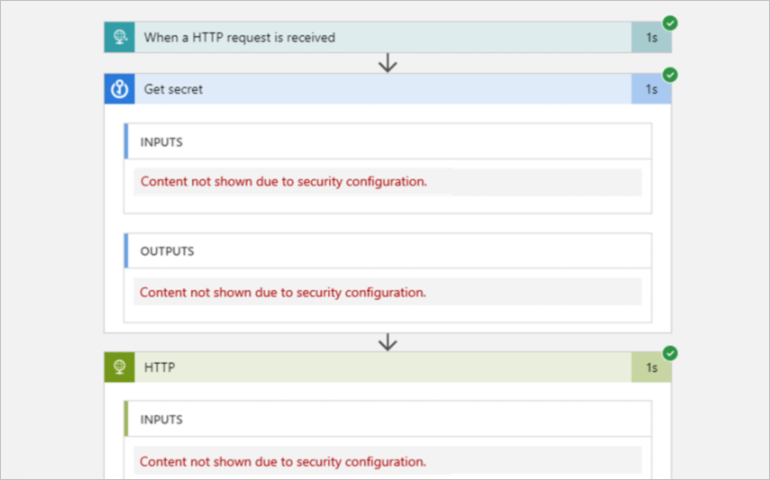Click the hidden content message under Get secret OUTPUTS
The image size is (770, 480).
pos(284,292)
